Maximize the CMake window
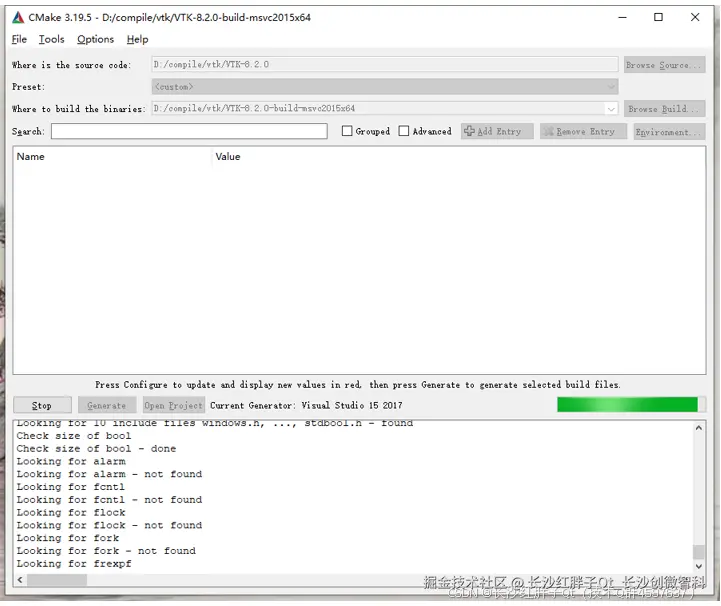721x606 pixels. point(658,17)
